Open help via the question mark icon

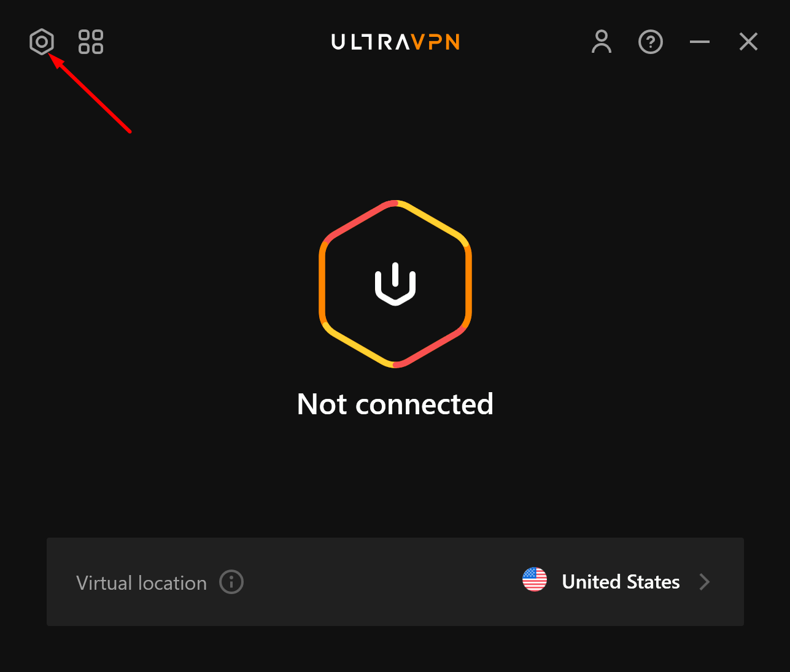pos(651,42)
